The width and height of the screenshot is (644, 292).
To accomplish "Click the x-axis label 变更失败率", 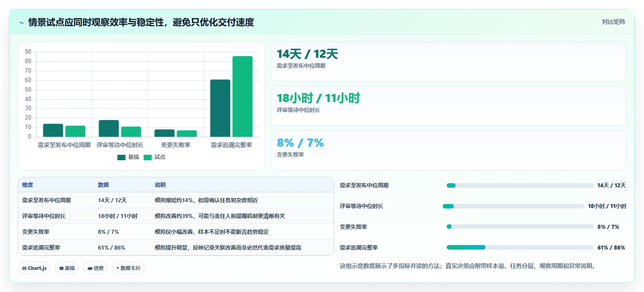I will pos(176,145).
